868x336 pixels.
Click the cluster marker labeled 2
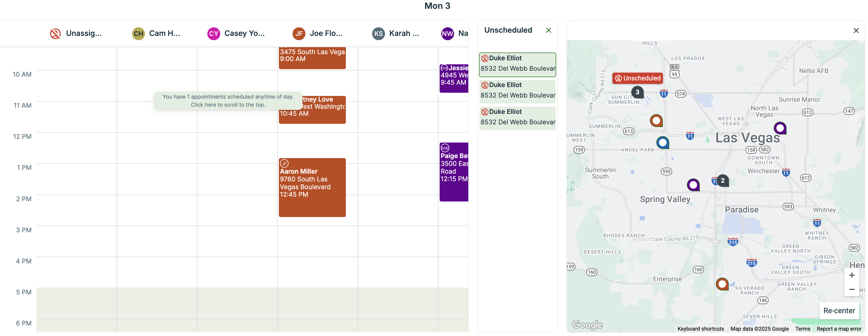tap(723, 180)
